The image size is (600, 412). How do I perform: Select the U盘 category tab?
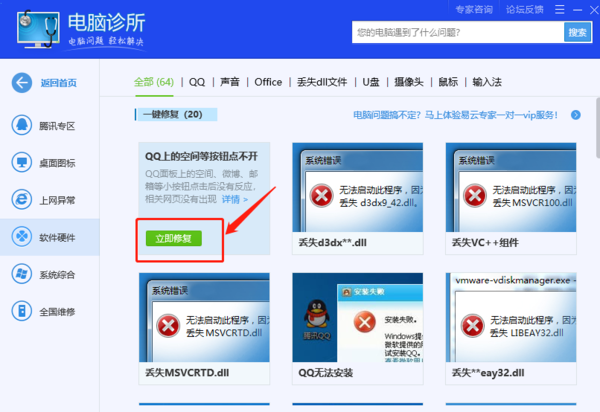click(x=371, y=82)
